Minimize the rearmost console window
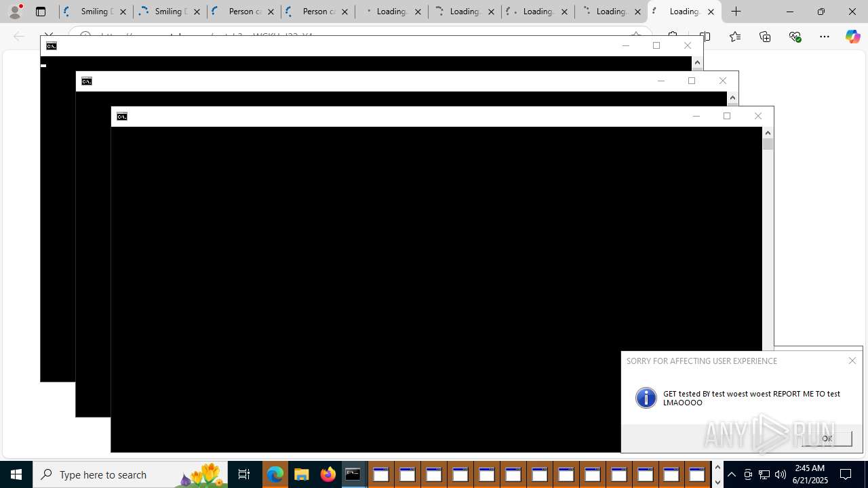868x488 pixels. point(625,46)
